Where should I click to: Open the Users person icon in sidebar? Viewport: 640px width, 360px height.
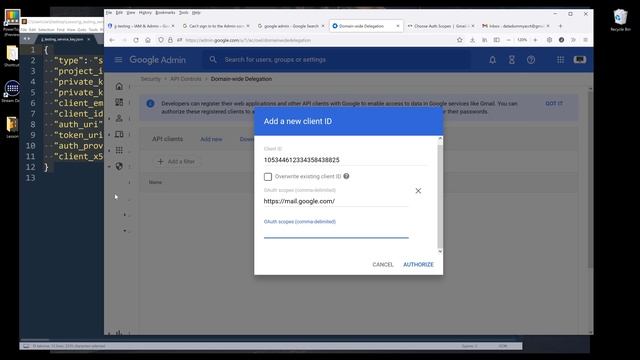point(119,118)
